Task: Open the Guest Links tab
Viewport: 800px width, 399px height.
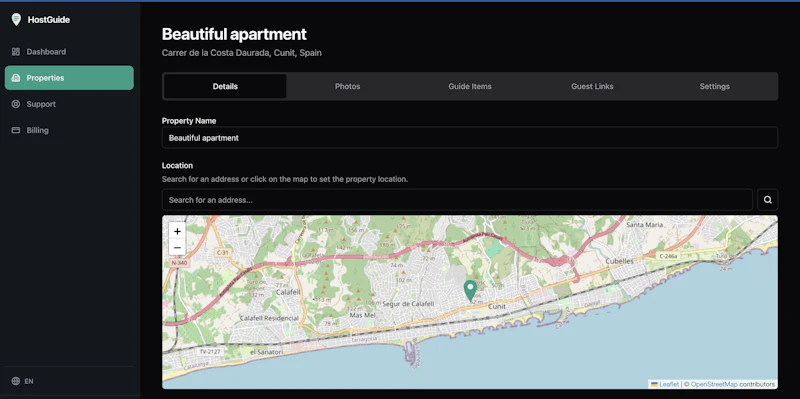Action: point(592,86)
